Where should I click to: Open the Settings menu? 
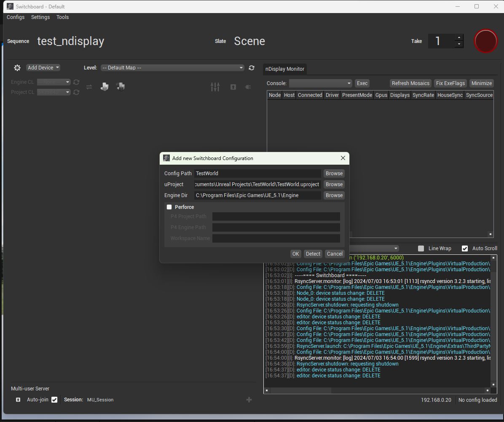[x=40, y=17]
